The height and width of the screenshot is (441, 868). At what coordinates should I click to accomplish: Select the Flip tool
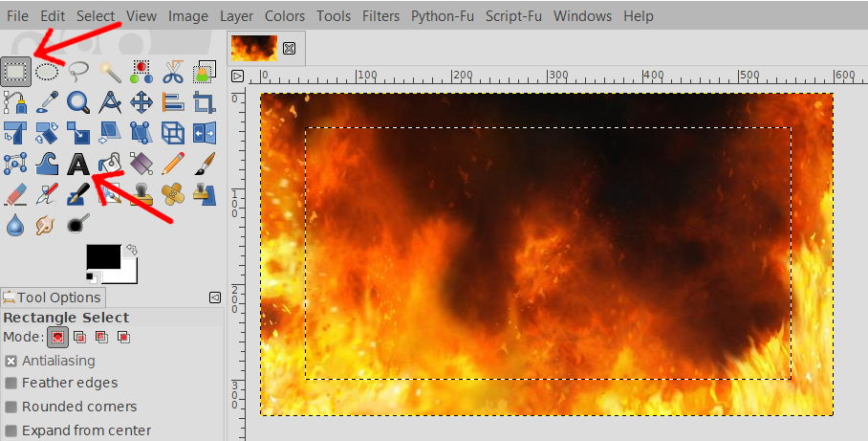205,133
